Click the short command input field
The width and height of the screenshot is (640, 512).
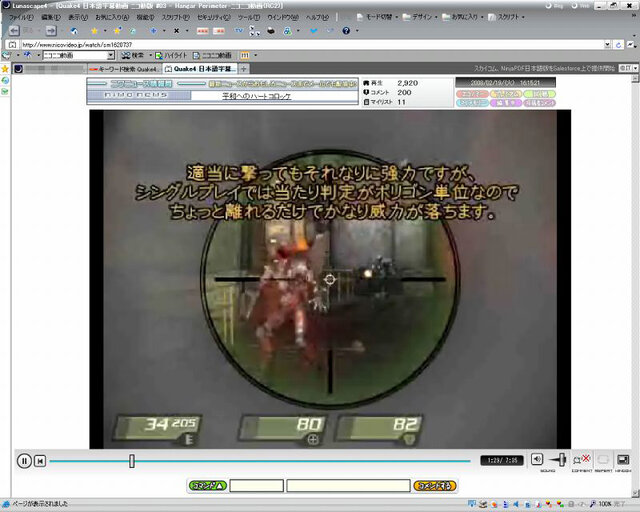pyautogui.click(x=256, y=486)
